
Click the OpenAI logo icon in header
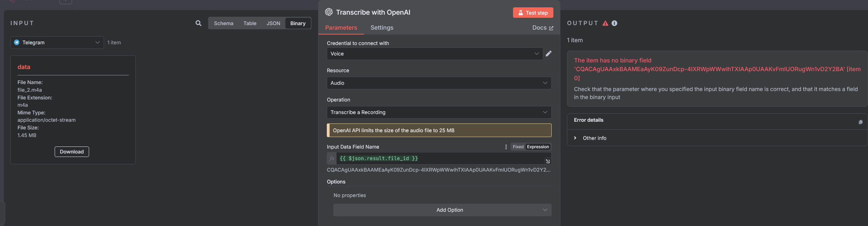(329, 12)
